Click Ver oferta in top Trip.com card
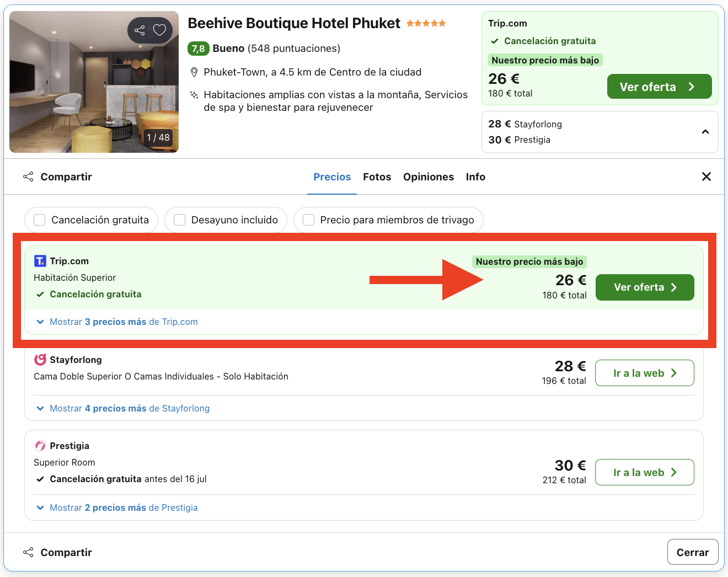The height and width of the screenshot is (577, 728). tap(659, 87)
